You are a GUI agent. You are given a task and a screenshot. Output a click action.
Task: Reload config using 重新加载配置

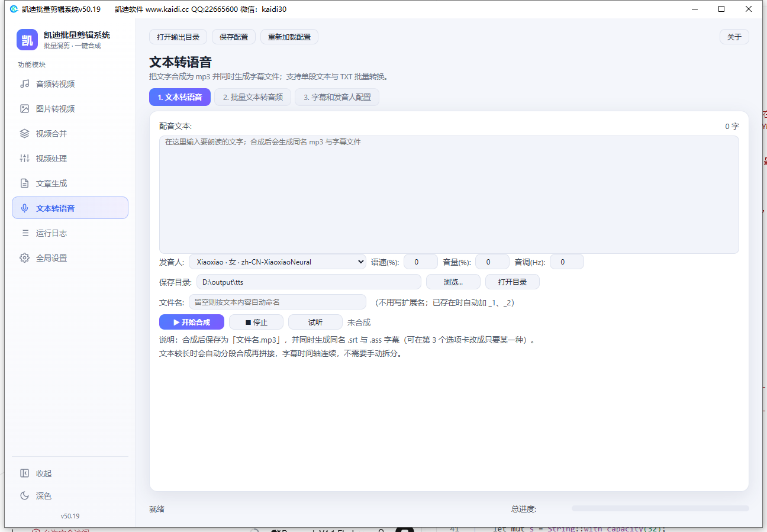pos(289,37)
